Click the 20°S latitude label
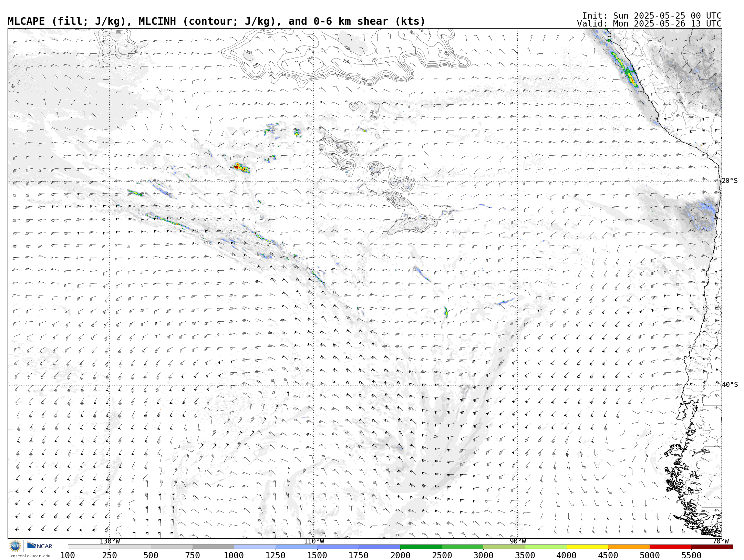This screenshot has width=744, height=560. pos(730,181)
